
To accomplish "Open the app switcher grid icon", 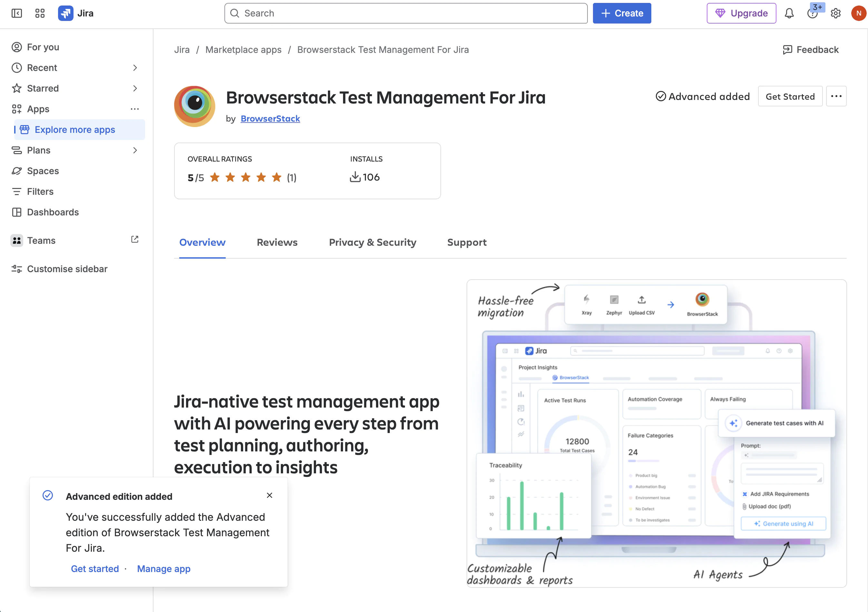I will click(40, 13).
